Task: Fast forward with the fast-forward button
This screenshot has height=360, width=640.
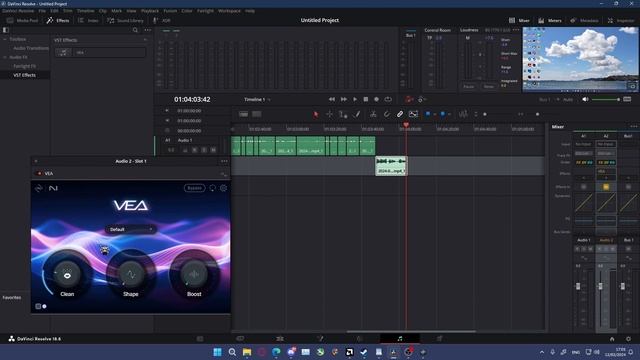Action: pos(344,99)
